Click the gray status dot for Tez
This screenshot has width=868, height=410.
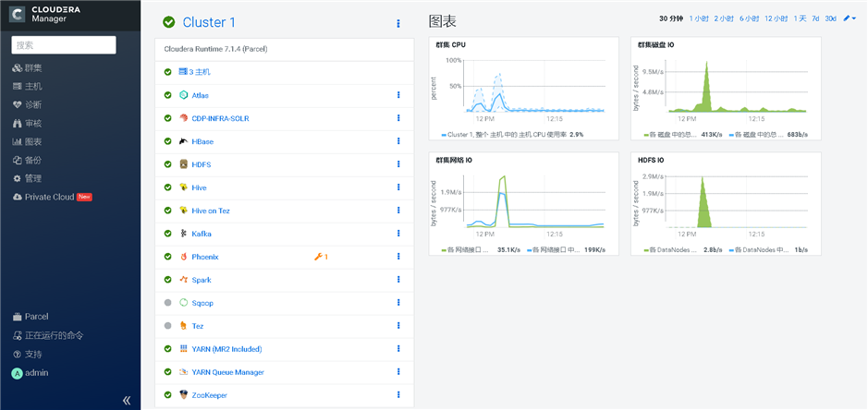tap(167, 326)
